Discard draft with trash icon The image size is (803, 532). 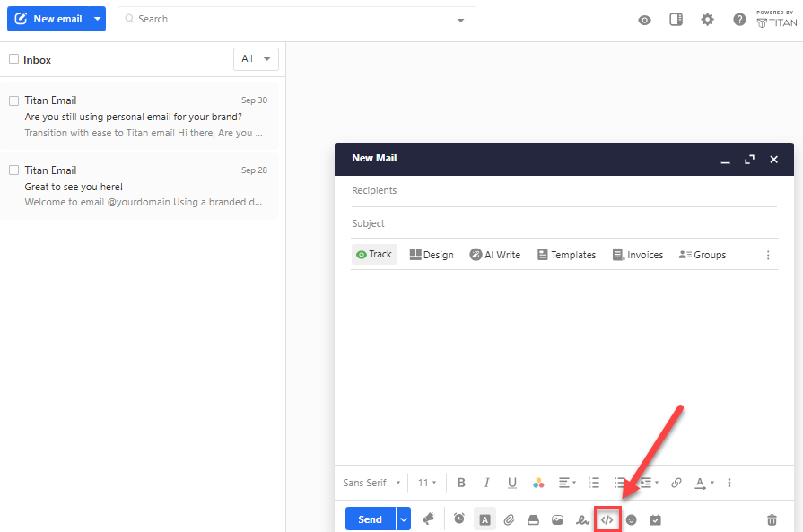(x=772, y=519)
